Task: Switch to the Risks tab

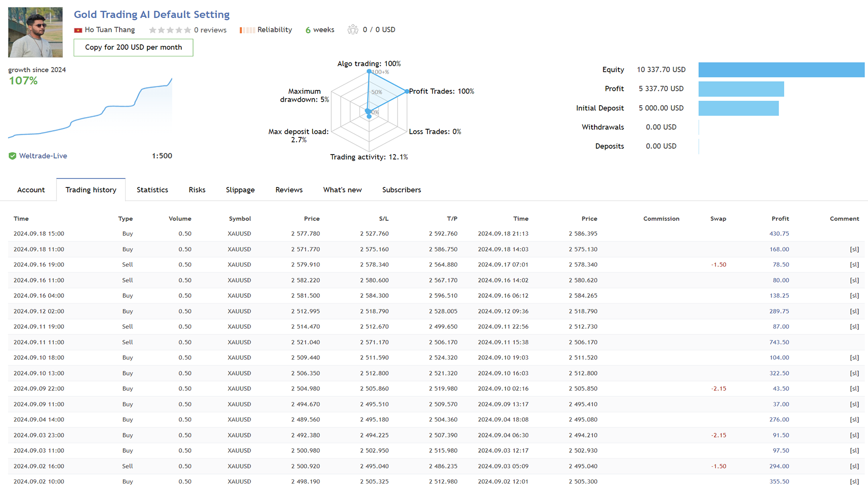Action: 197,190
